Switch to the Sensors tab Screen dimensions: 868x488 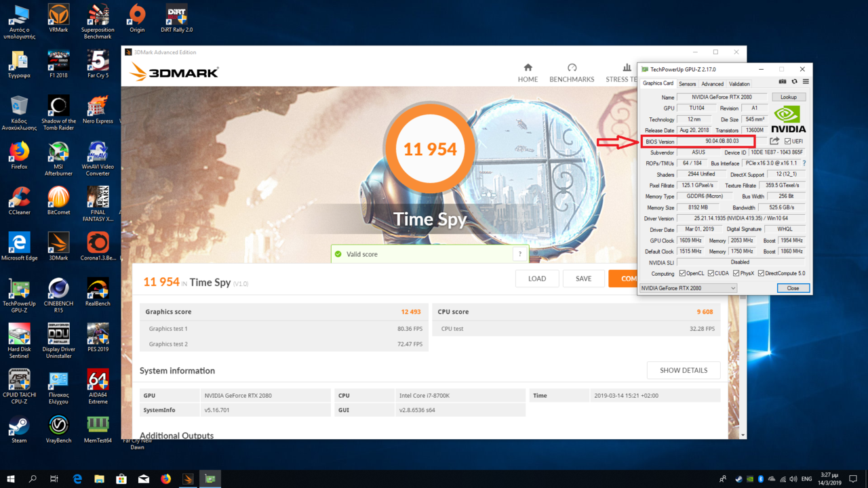coord(688,84)
